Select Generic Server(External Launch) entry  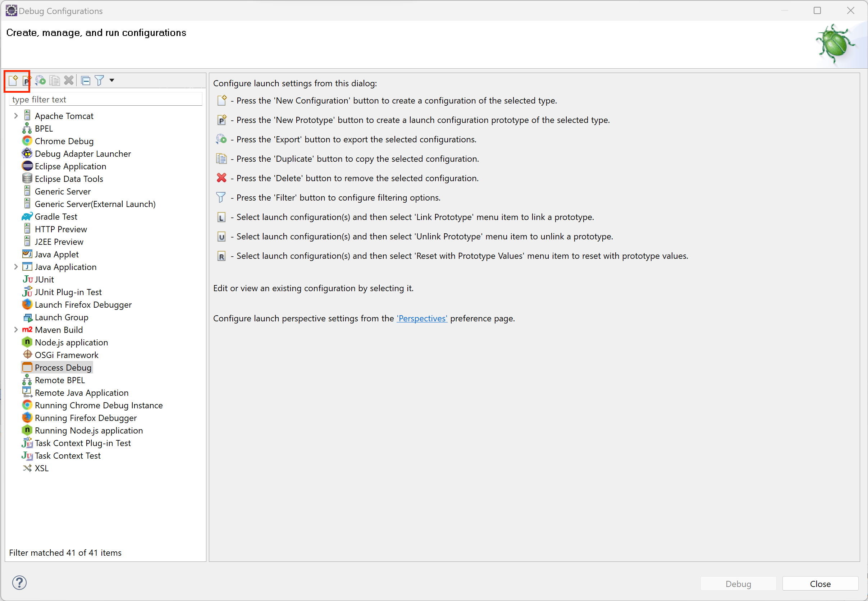tap(95, 204)
